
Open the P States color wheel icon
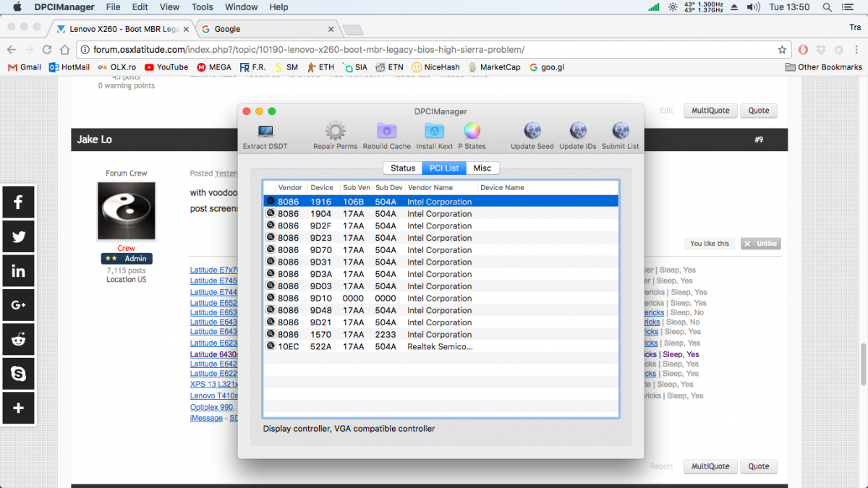pyautogui.click(x=472, y=132)
